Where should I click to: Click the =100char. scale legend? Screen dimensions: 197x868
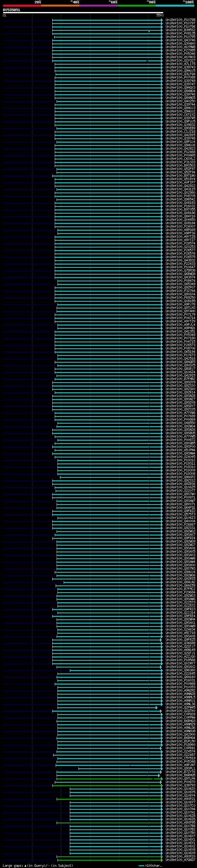pyautogui.click(x=150, y=865)
